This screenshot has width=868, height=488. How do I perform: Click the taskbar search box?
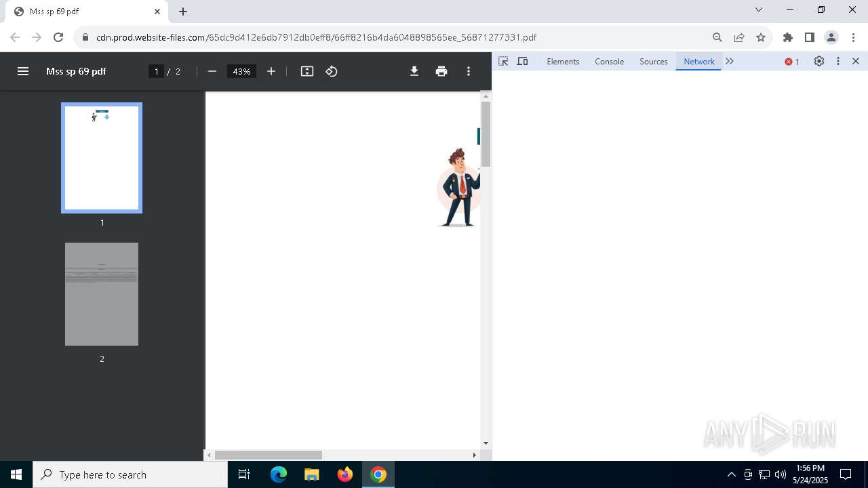(130, 474)
